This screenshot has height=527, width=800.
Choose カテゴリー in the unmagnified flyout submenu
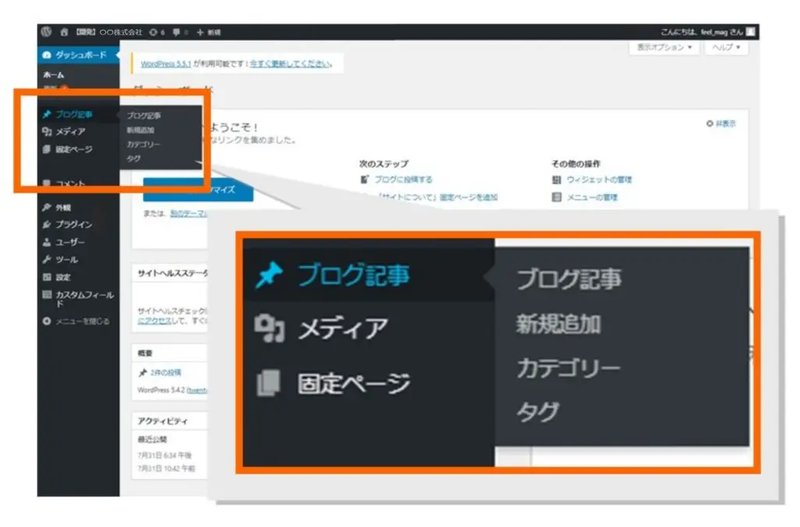pyautogui.click(x=143, y=144)
